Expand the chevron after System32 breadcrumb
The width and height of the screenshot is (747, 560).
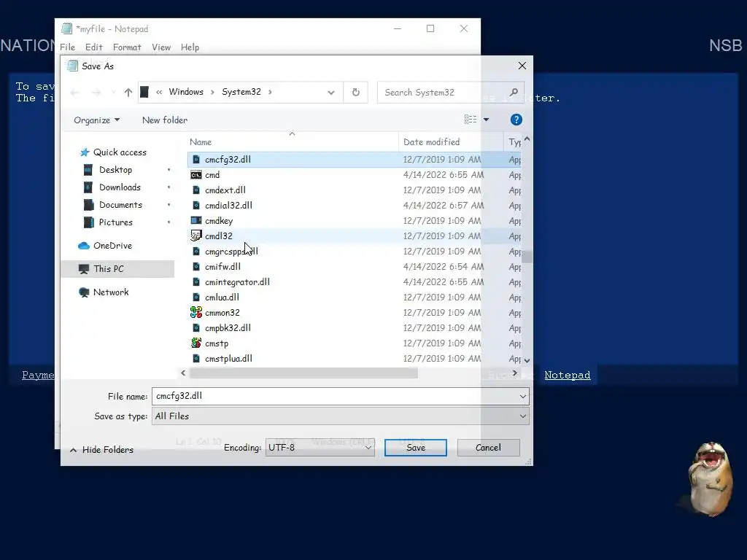click(270, 93)
